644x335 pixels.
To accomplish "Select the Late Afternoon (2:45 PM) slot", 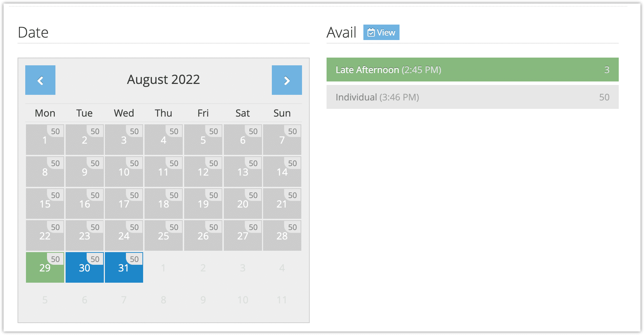I will (x=472, y=70).
